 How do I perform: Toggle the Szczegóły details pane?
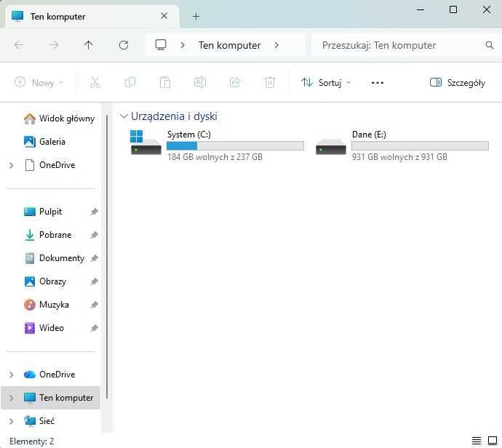pyautogui.click(x=458, y=83)
